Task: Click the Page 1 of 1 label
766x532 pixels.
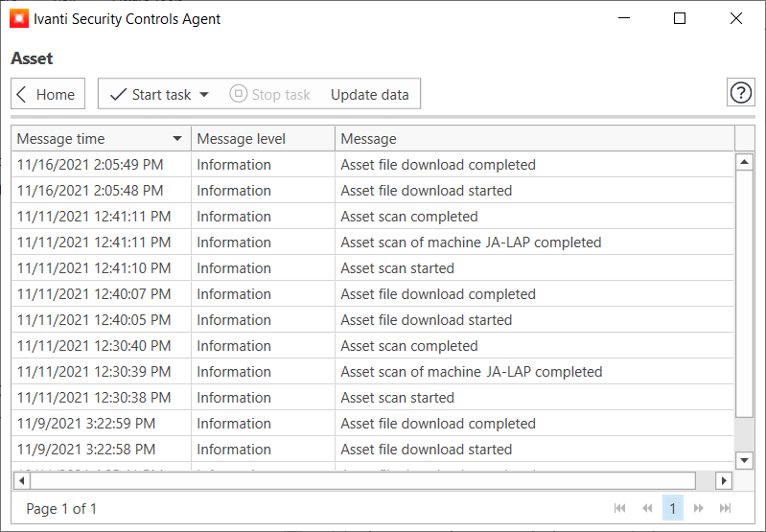Action: coord(61,509)
